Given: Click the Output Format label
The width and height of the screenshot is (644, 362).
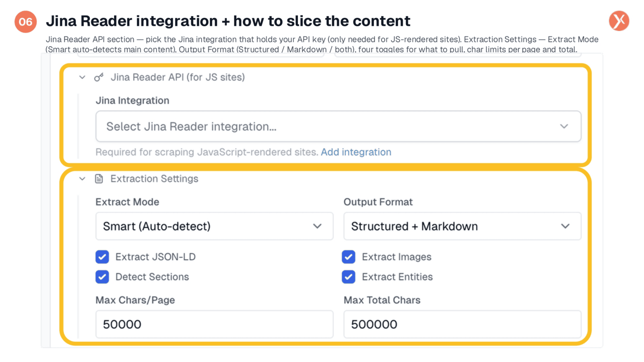Looking at the screenshot, I should [x=378, y=202].
